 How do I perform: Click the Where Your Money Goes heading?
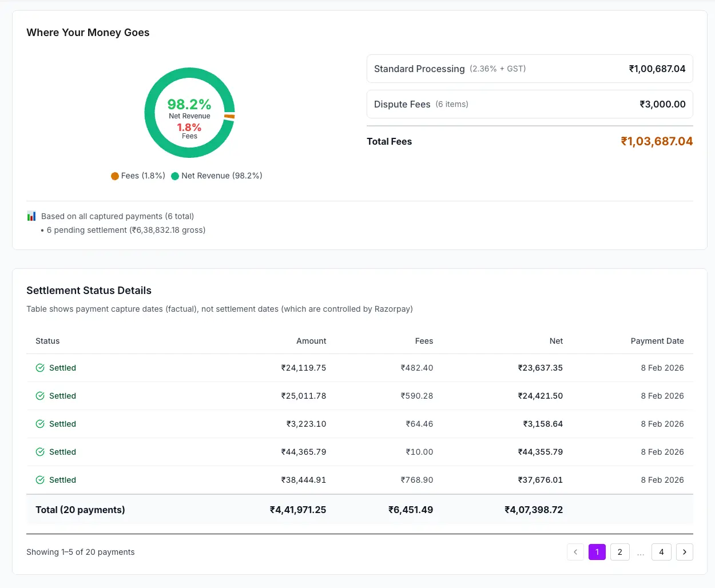(x=88, y=33)
